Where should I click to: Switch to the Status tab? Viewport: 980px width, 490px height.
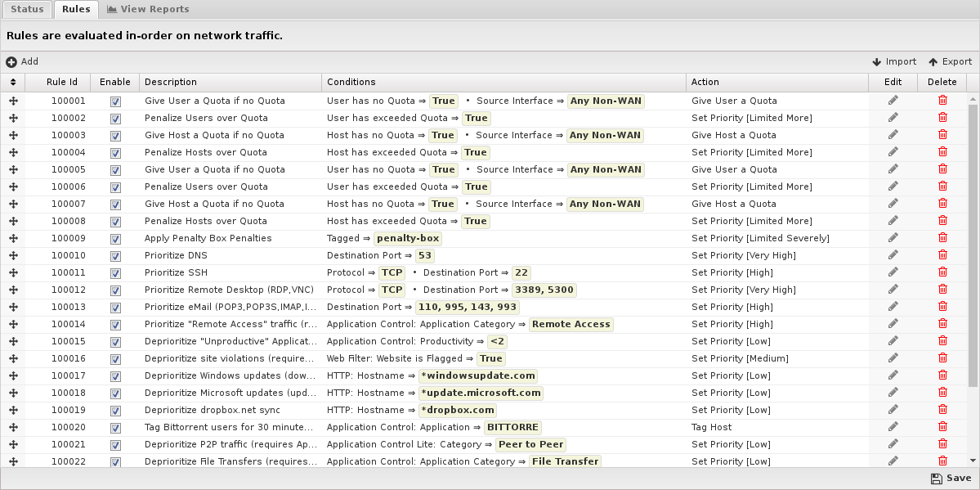pyautogui.click(x=27, y=9)
